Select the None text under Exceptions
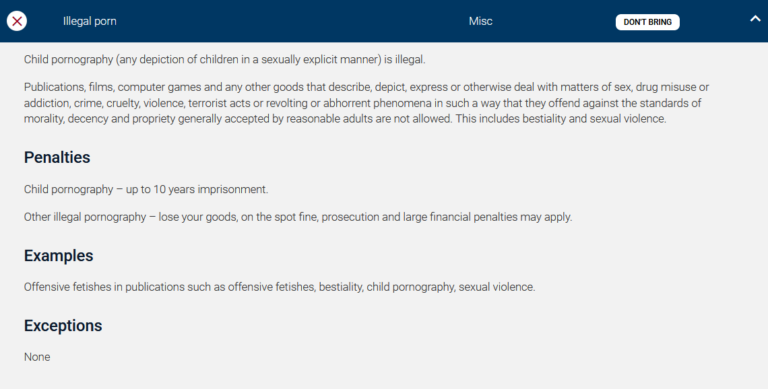This screenshot has height=389, width=768. 37,357
